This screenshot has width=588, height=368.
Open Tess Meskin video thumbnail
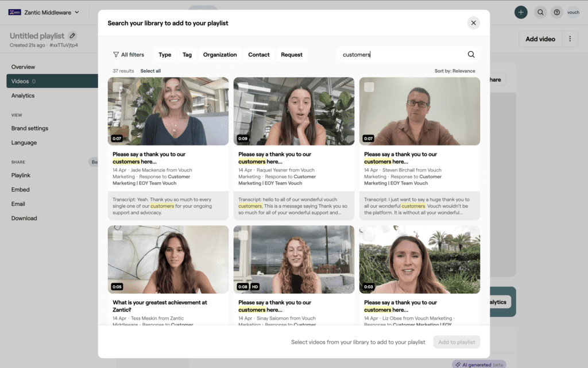168,259
